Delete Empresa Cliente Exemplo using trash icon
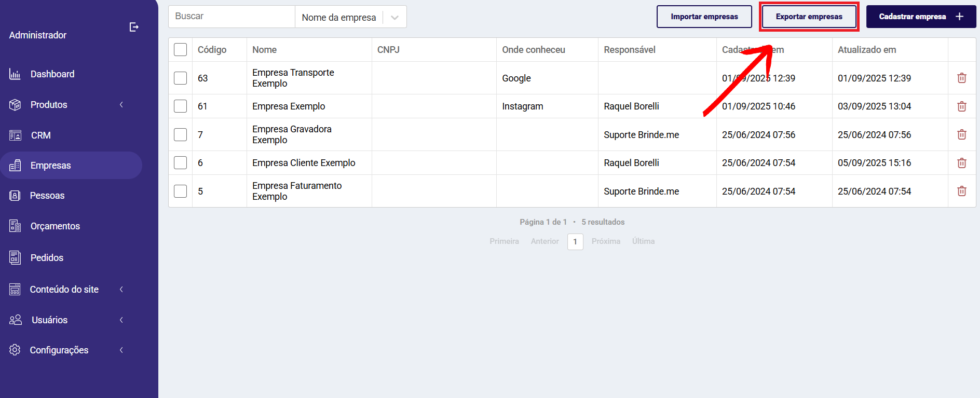Viewport: 980px width, 398px height. (x=962, y=163)
